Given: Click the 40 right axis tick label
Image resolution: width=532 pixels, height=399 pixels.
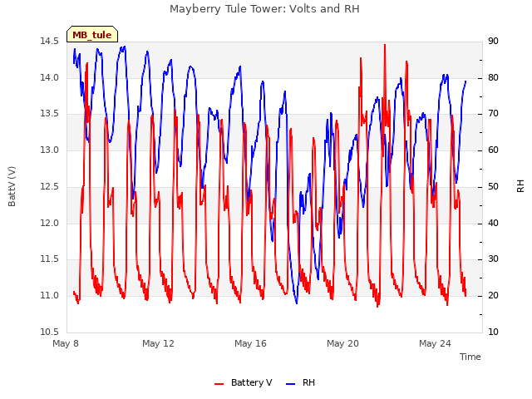Looking at the screenshot, I should click(493, 223).
